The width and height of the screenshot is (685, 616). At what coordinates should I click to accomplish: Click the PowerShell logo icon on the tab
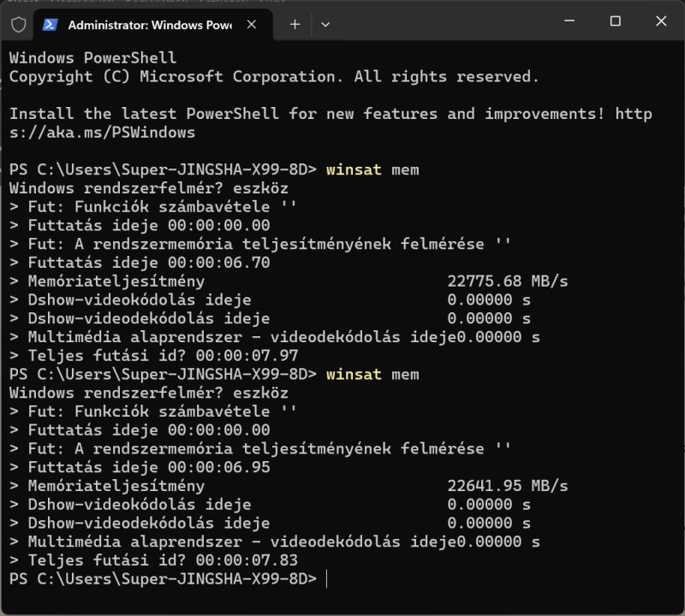click(x=50, y=25)
